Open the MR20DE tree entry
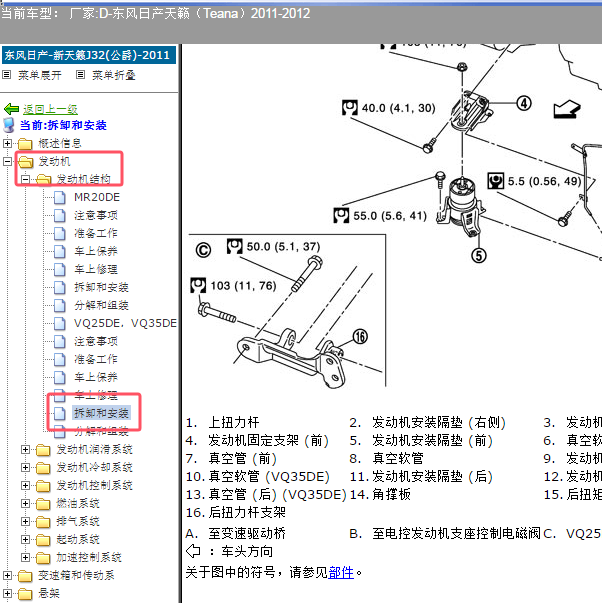602x603 pixels. coord(97,197)
